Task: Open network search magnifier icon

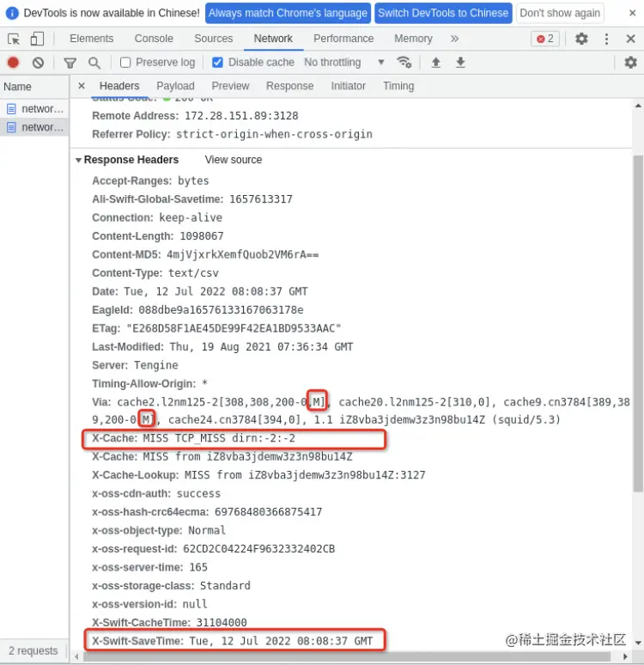Action: [94, 64]
